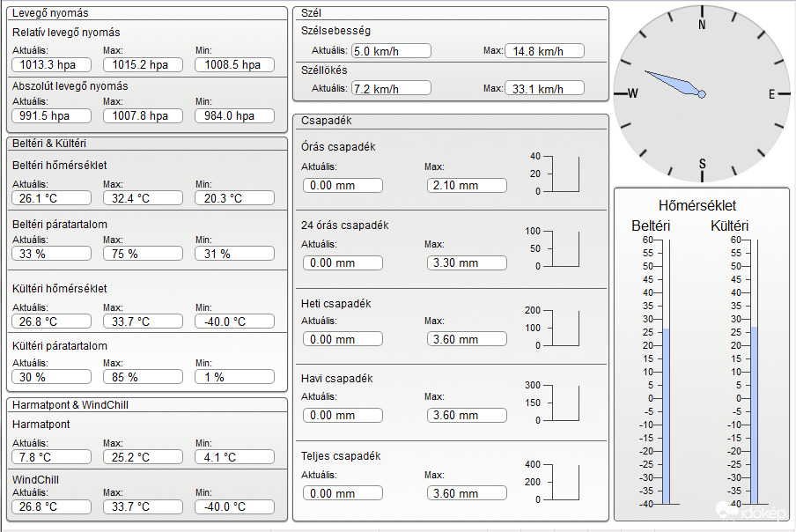
Task: Click the S label on the compass
Action: pos(702,164)
